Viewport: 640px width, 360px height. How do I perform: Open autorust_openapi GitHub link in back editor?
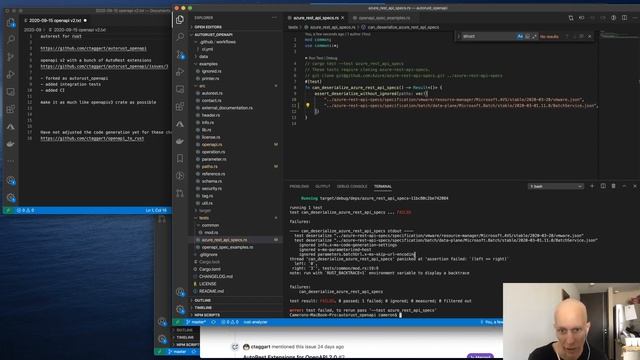tap(93, 48)
